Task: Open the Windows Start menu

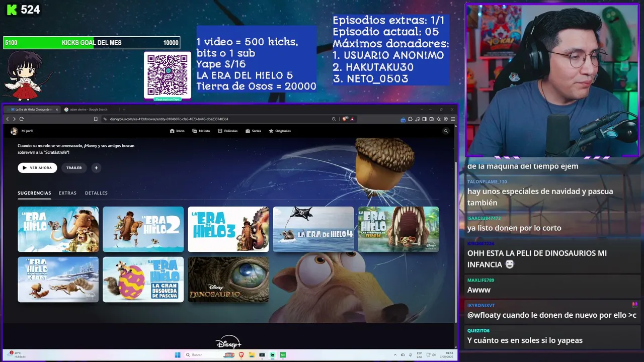Action: pos(178,355)
